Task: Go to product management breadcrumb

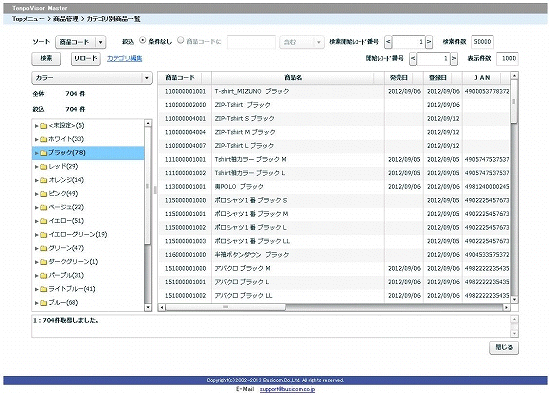Action: (x=66, y=19)
